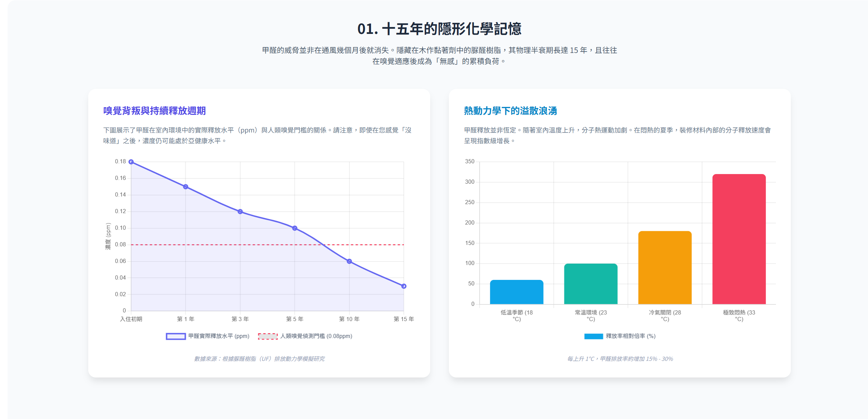
Task: Click the data source note about 脲醛樹脂 study
Action: coord(260,359)
